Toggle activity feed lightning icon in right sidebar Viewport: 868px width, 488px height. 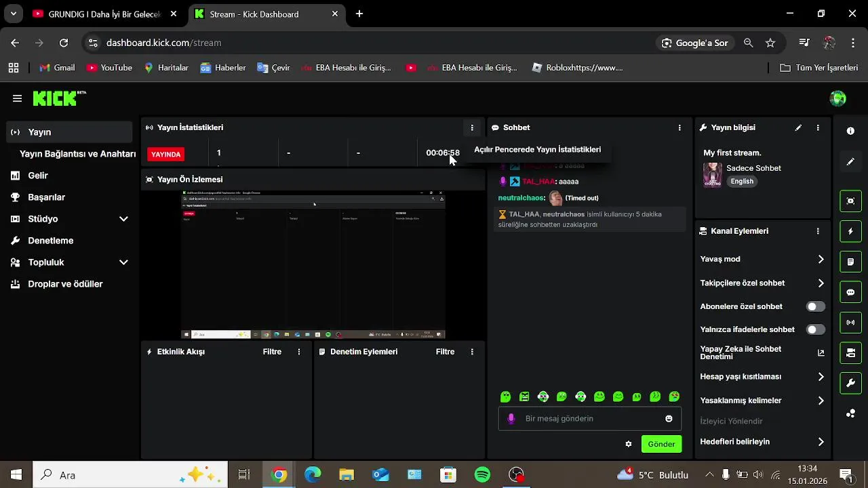coord(850,231)
